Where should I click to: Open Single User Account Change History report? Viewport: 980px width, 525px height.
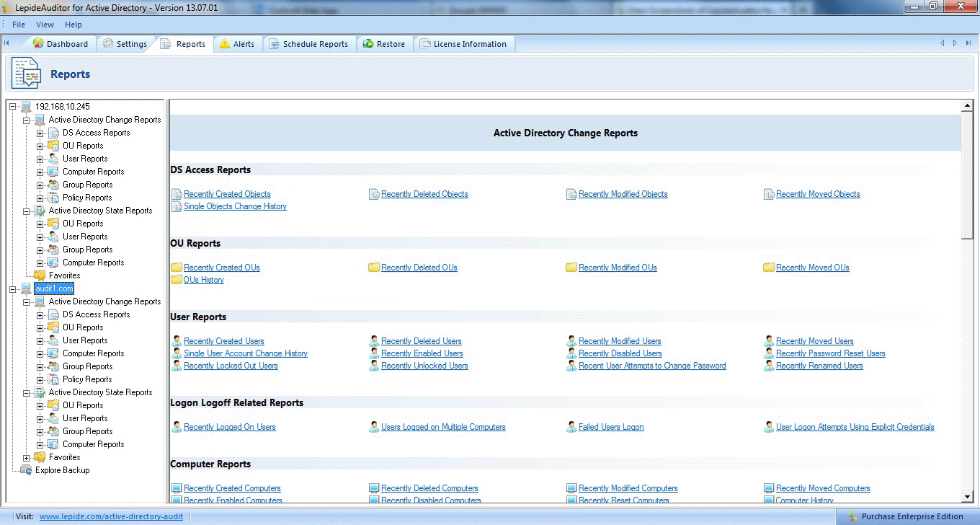(x=246, y=353)
